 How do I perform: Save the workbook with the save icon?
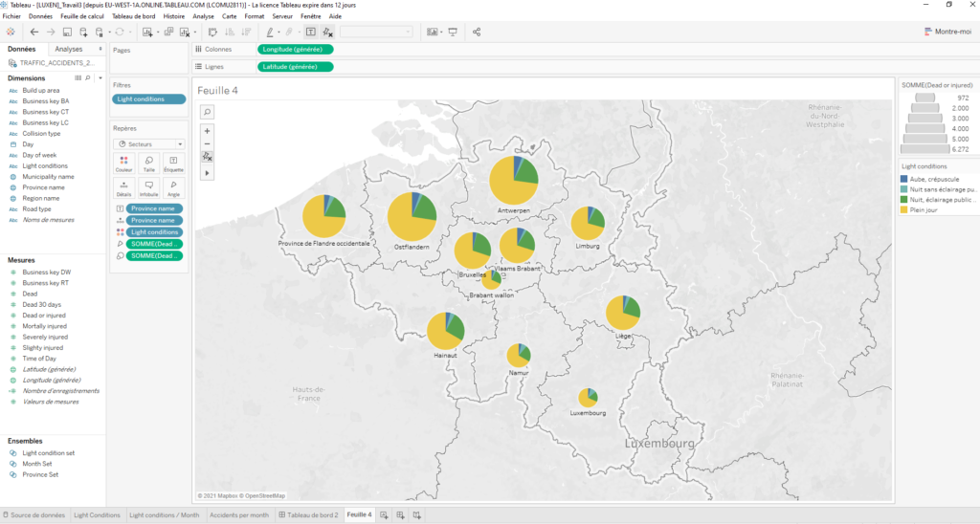[x=67, y=32]
